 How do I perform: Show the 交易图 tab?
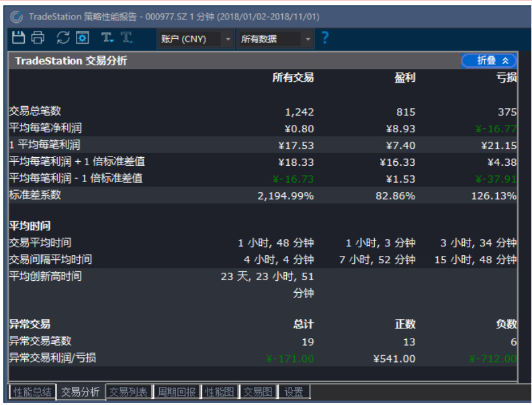(x=258, y=392)
